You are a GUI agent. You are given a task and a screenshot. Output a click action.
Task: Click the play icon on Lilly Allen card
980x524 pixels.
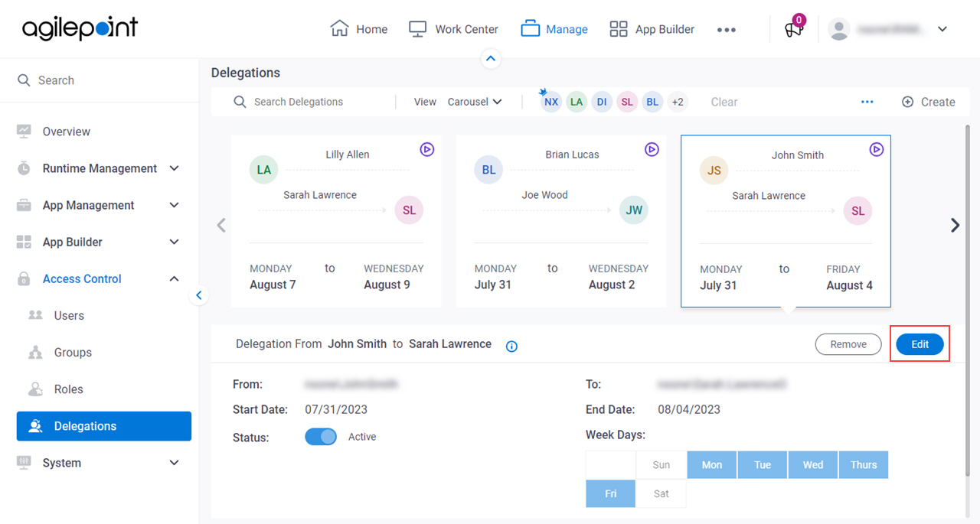pos(427,149)
